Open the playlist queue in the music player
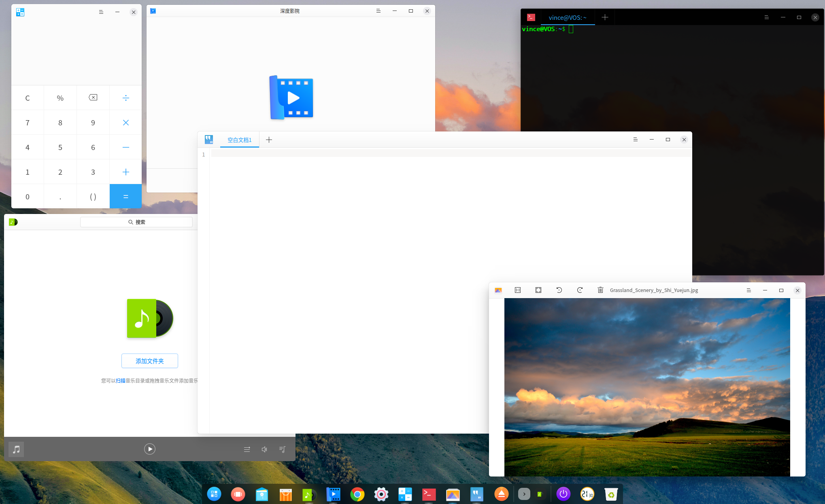This screenshot has width=825, height=504. (283, 449)
